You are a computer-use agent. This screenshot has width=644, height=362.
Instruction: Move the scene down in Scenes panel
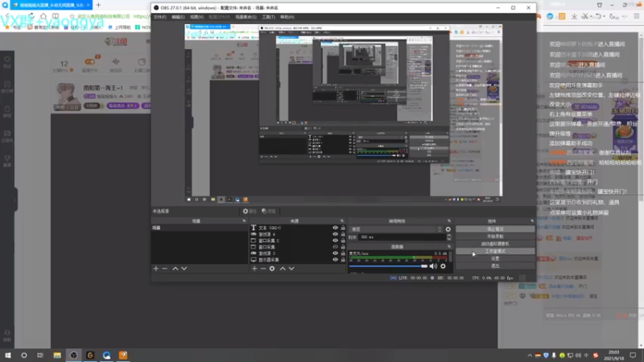[x=184, y=269]
